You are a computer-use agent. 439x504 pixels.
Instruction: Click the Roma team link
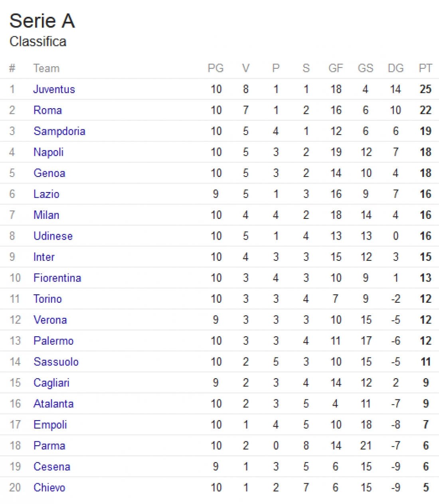pyautogui.click(x=47, y=110)
